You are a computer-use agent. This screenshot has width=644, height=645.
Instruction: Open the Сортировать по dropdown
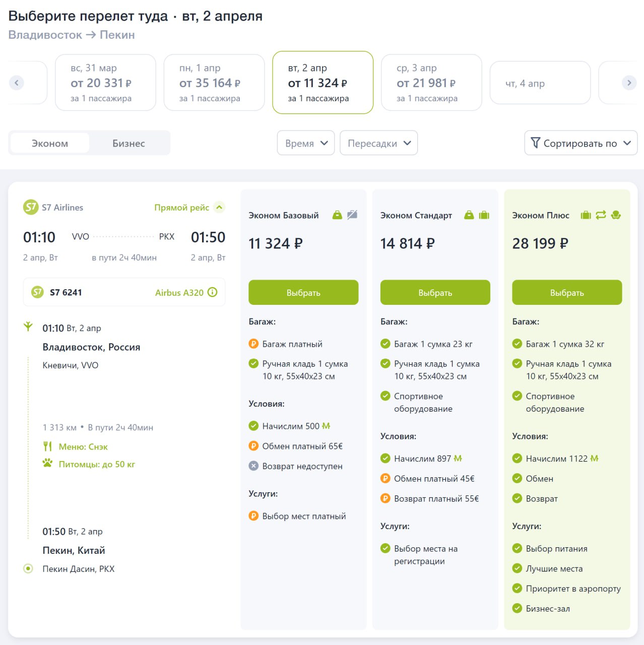[581, 143]
